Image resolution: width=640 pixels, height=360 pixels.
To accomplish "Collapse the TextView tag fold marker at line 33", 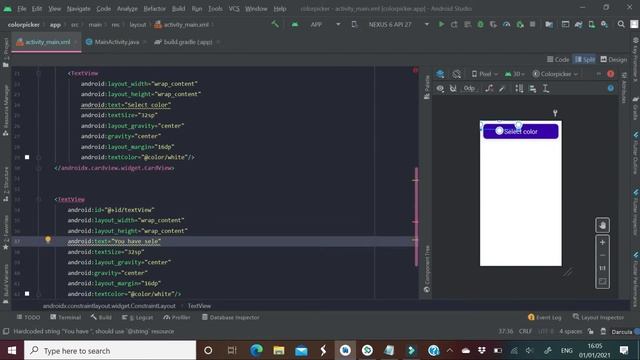I will tap(39, 200).
